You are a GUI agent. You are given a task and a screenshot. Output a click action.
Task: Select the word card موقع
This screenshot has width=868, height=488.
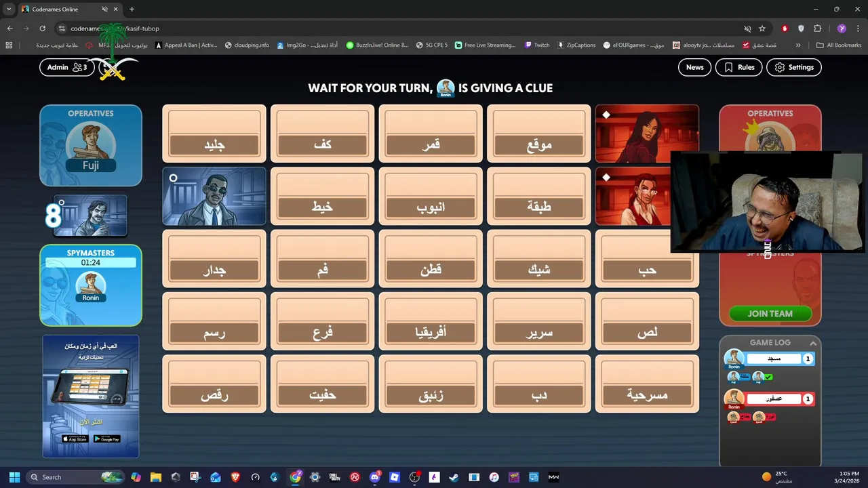pyautogui.click(x=539, y=134)
